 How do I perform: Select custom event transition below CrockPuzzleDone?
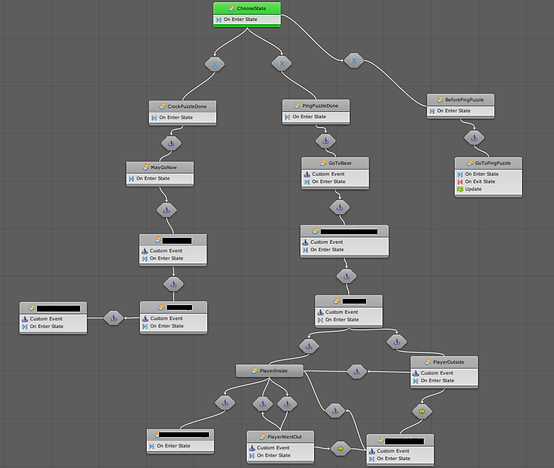[171, 143]
